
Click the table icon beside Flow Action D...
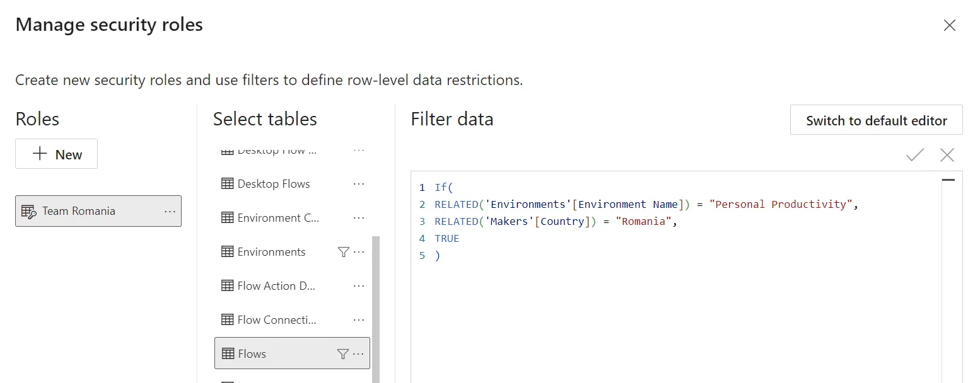pos(228,286)
